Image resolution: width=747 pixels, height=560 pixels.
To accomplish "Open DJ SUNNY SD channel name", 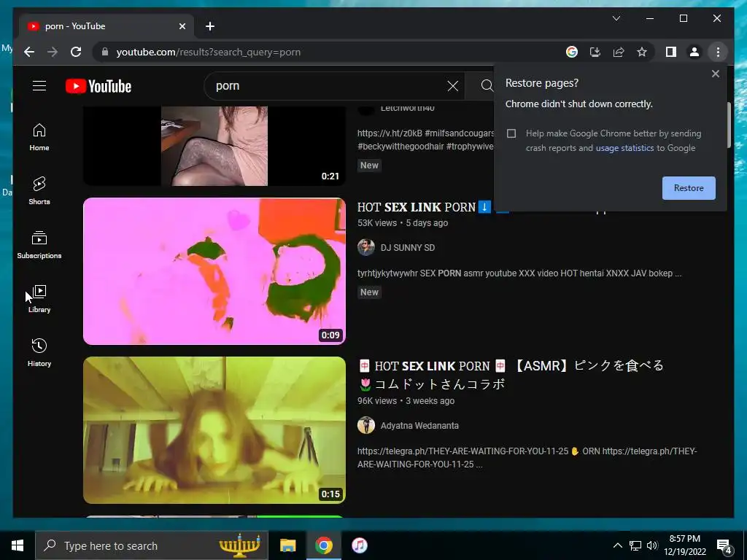I will 407,248.
